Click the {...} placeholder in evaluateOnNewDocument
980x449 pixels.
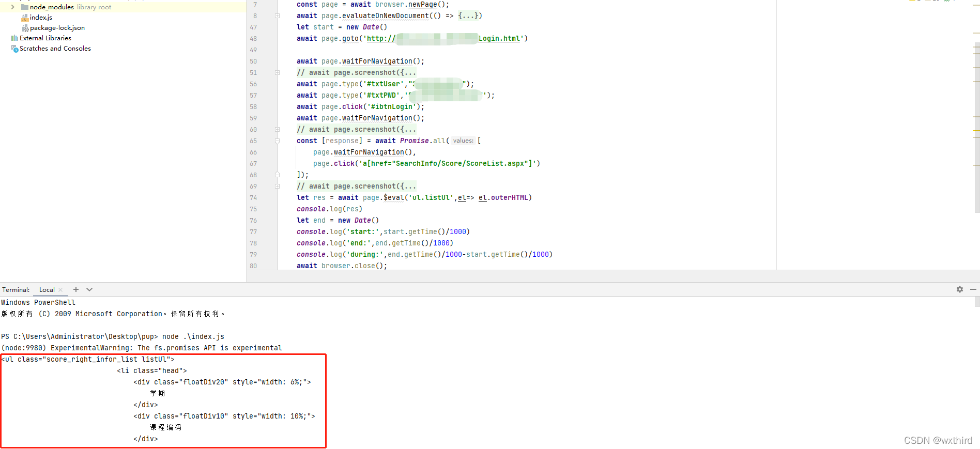[468, 16]
